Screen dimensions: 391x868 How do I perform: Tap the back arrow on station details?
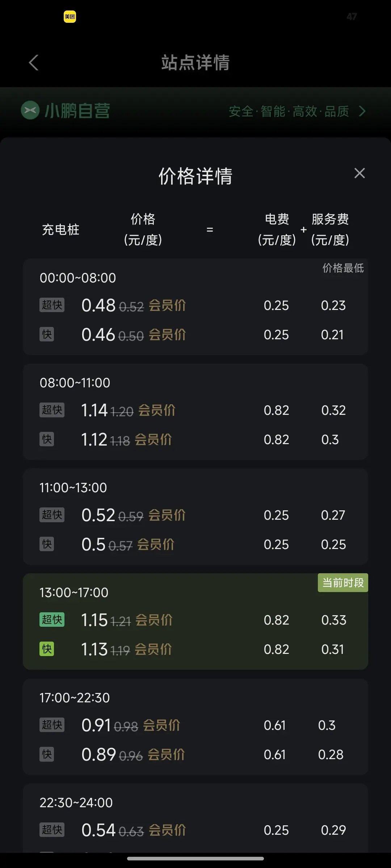click(34, 63)
